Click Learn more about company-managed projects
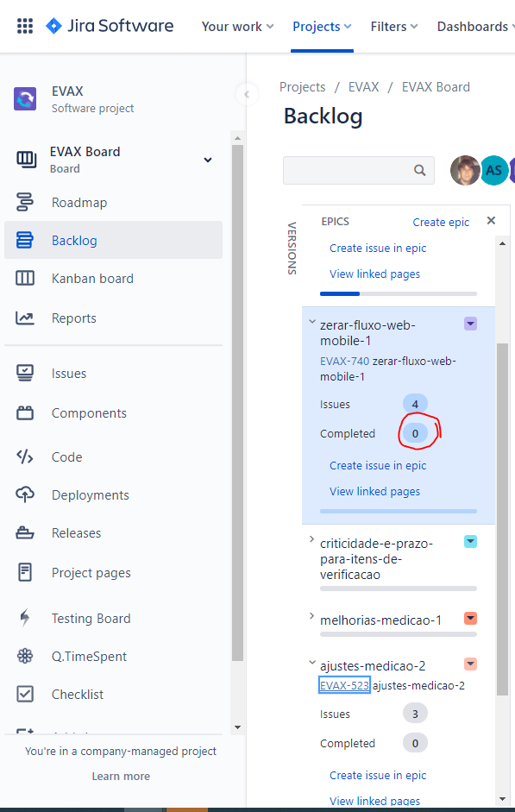This screenshot has height=812, width=515. pyautogui.click(x=121, y=777)
